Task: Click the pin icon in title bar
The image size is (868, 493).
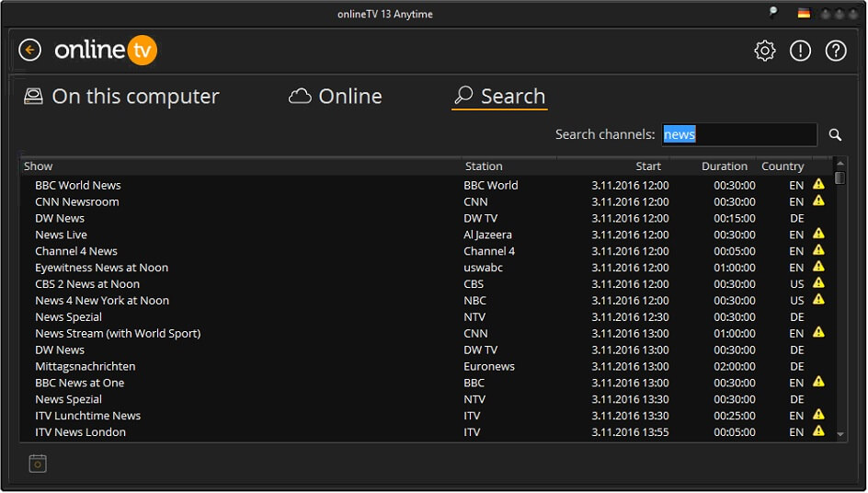Action: point(772,13)
